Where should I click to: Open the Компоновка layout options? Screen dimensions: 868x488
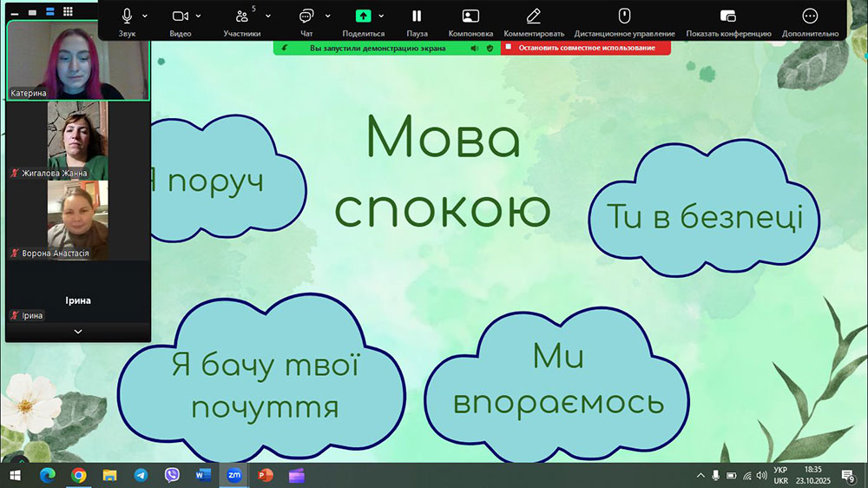pyautogui.click(x=470, y=16)
